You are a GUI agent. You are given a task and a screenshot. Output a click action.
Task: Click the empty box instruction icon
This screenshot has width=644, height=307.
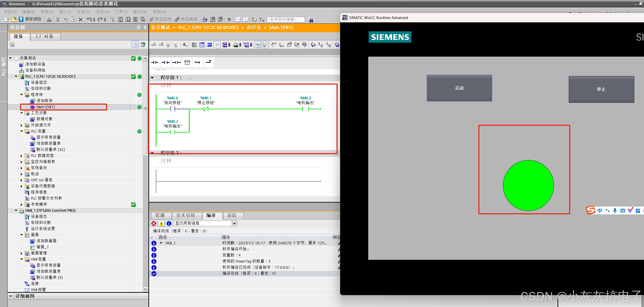coord(187,62)
